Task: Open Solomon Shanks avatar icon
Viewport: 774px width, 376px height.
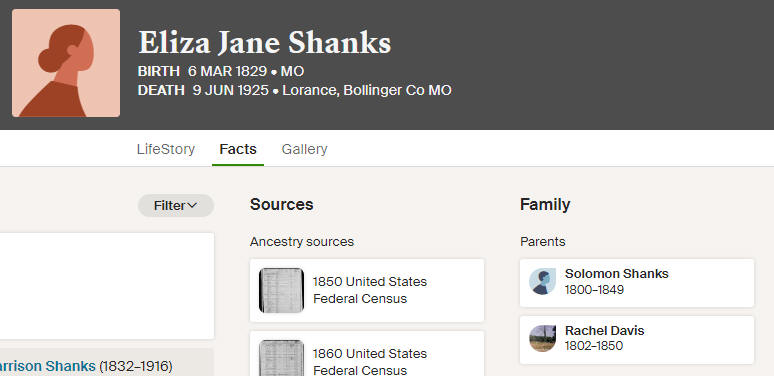Action: click(542, 282)
